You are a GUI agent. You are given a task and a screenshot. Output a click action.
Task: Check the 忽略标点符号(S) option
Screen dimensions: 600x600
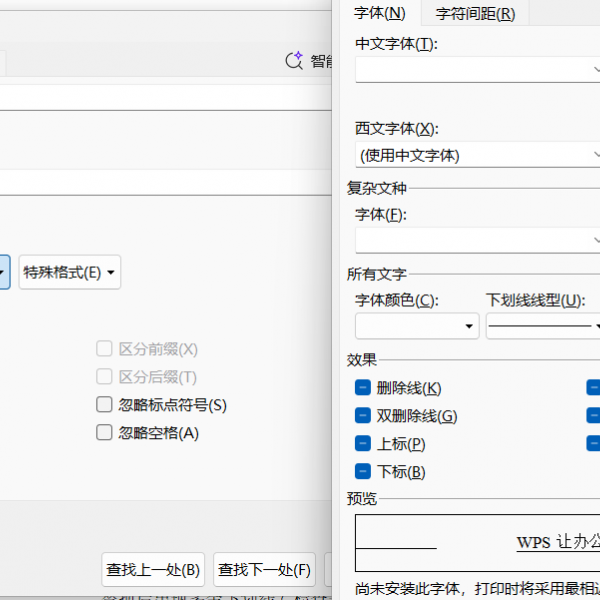(104, 405)
